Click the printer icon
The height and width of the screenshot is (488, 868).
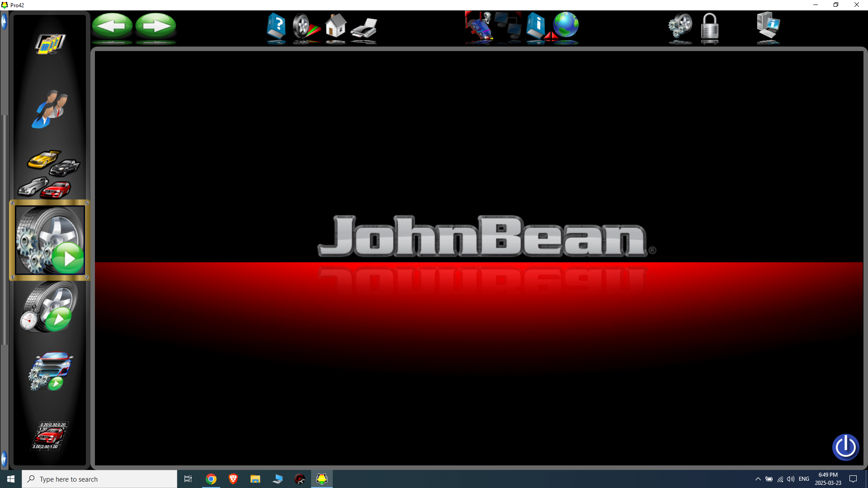click(x=364, y=28)
